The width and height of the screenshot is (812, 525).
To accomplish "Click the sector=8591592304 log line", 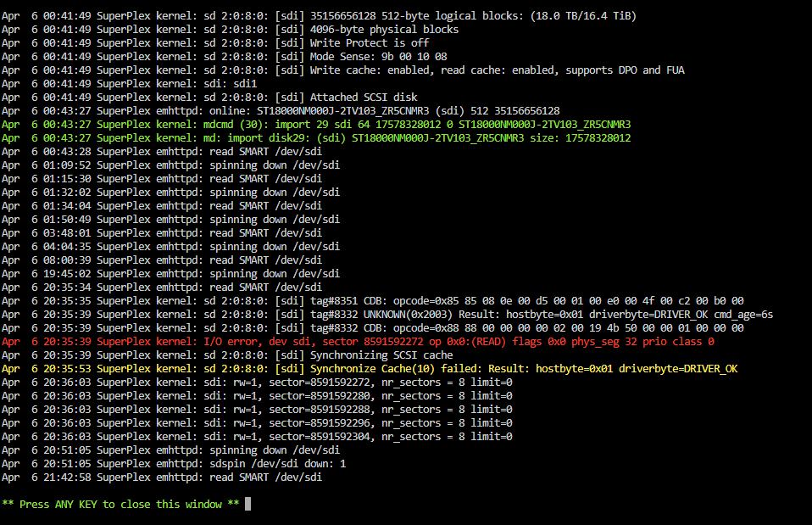I will click(x=257, y=437).
